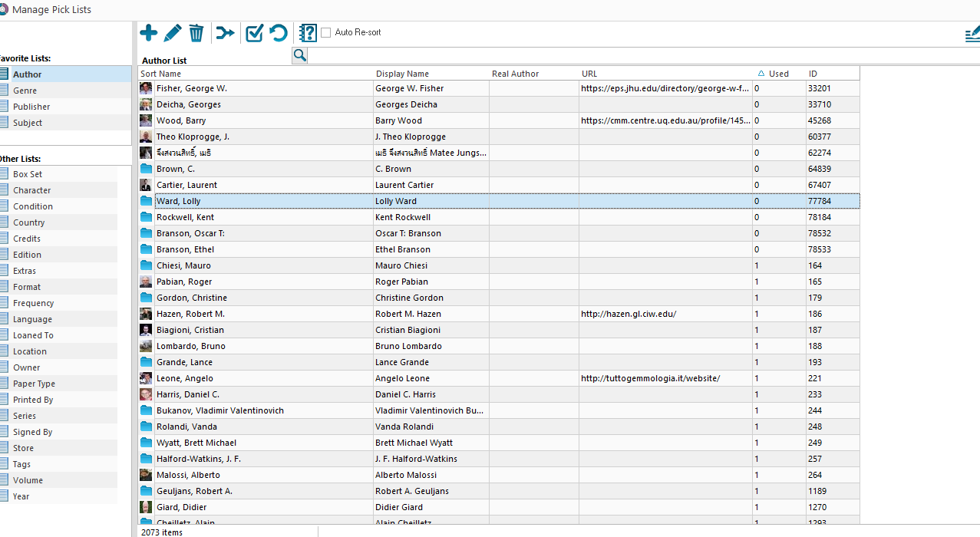Open the hazen.gl.ciw.edu URL

click(x=629, y=314)
